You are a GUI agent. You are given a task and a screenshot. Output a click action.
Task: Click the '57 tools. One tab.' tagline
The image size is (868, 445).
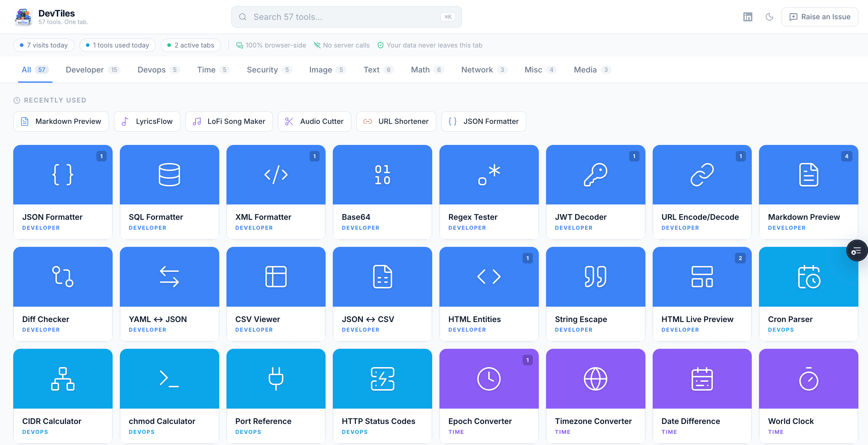[63, 22]
